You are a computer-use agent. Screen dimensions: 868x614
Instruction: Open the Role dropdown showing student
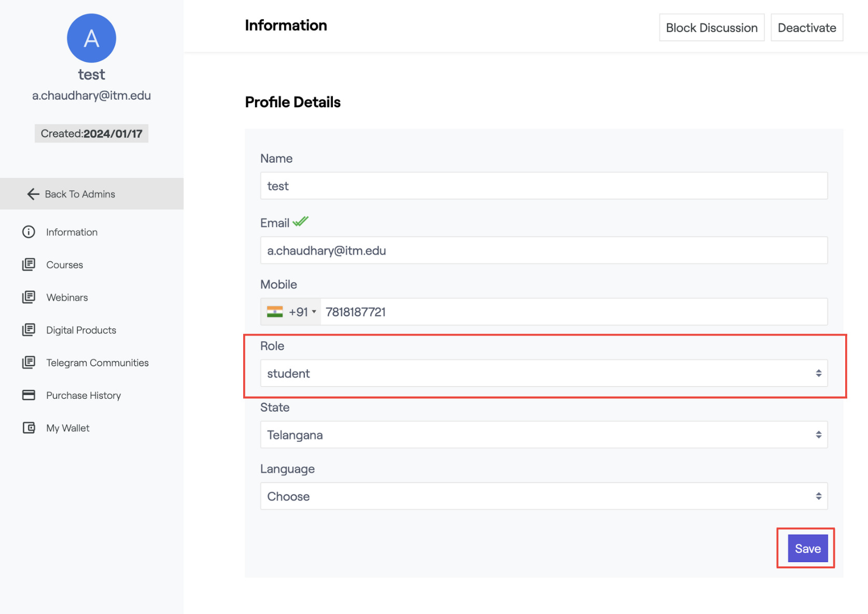[x=543, y=373]
